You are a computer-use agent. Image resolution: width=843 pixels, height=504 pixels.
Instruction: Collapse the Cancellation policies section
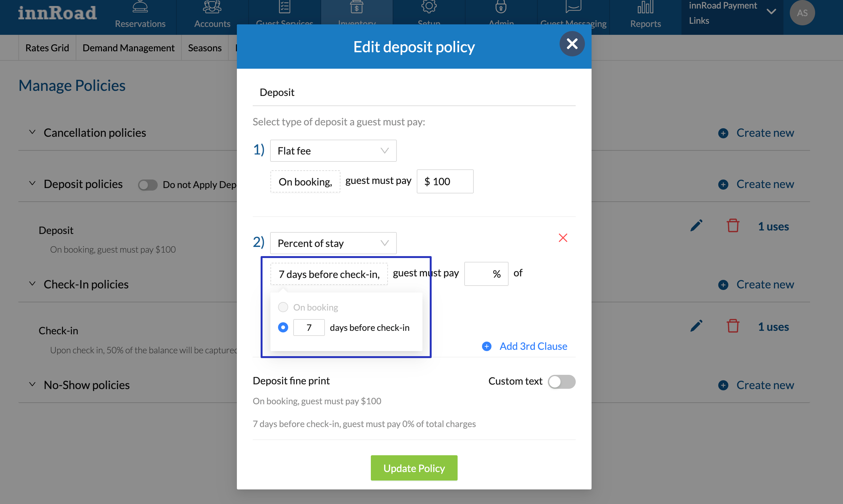click(x=32, y=132)
